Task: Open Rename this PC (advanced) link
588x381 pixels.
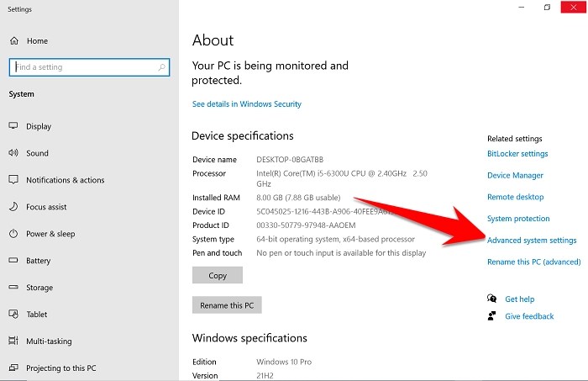Action: click(x=534, y=262)
